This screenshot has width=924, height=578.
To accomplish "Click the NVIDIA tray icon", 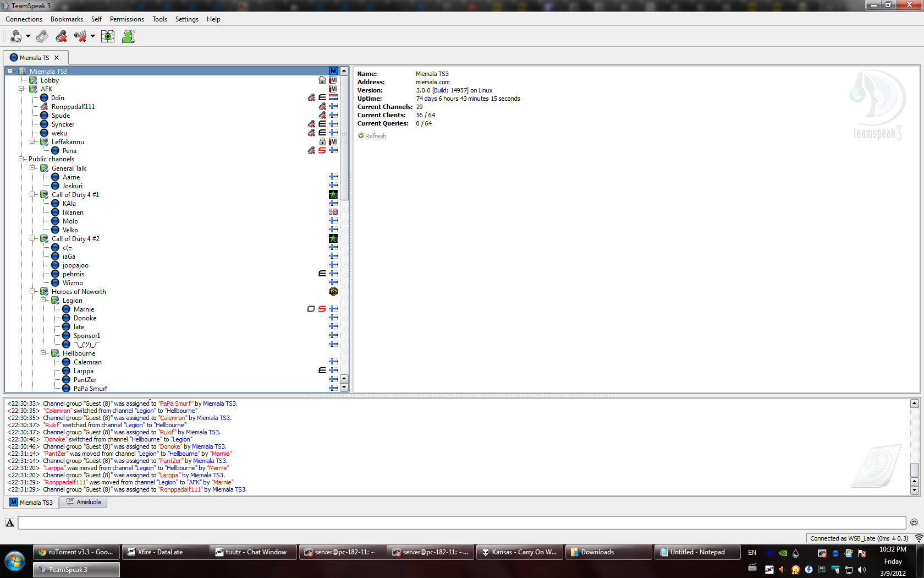I will (782, 553).
